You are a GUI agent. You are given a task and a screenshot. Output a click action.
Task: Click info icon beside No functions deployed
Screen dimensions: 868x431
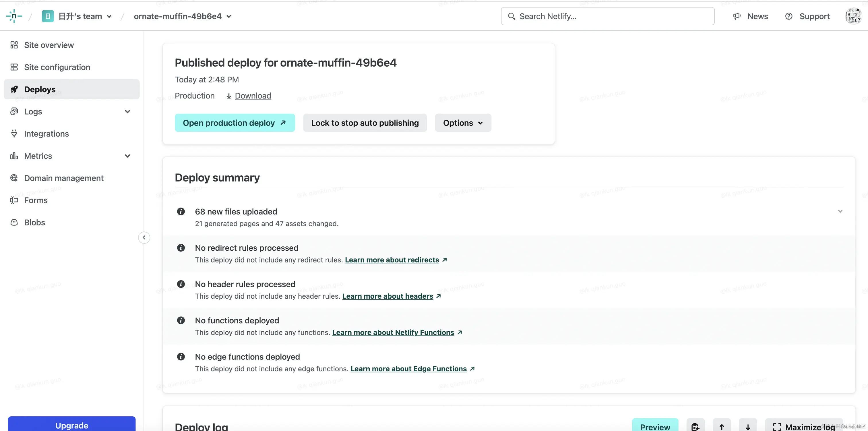tap(181, 320)
